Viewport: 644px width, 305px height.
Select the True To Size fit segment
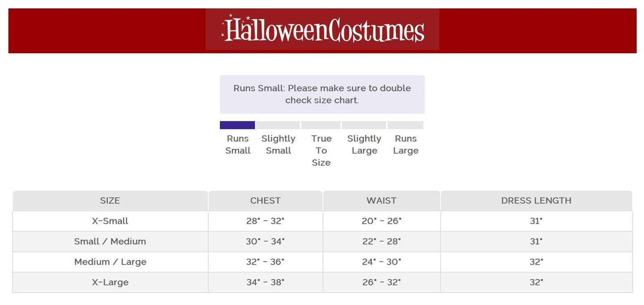point(321,125)
